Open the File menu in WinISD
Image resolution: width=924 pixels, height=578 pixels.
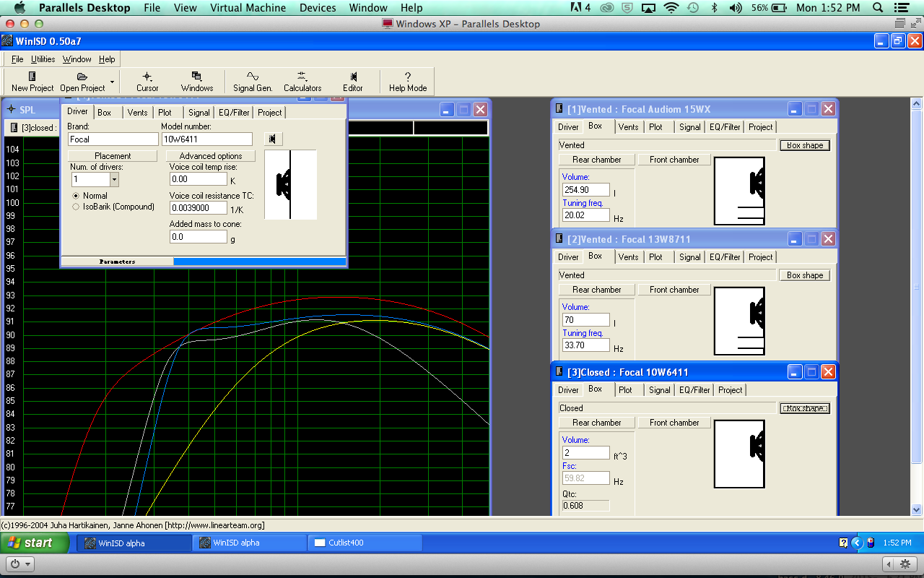coord(17,59)
